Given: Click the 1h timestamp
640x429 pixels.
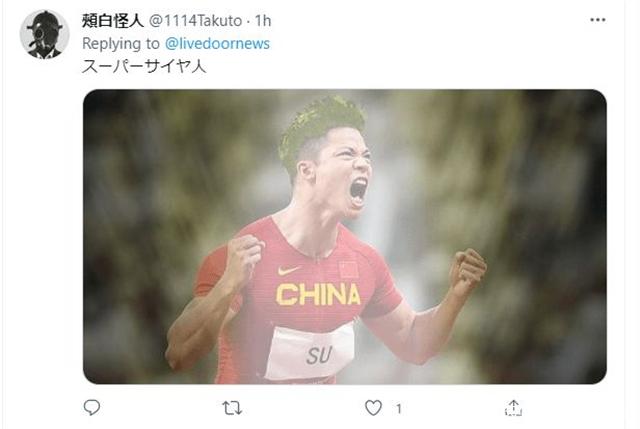Looking at the screenshot, I should (263, 21).
